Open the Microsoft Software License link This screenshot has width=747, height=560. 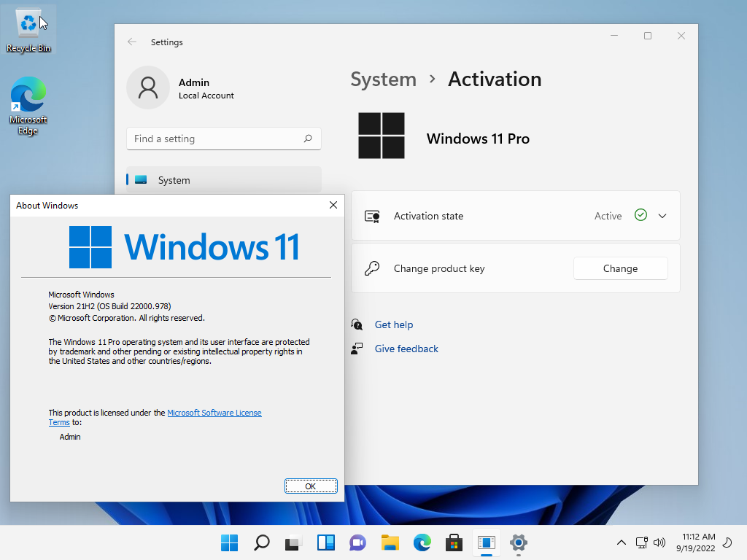(214, 413)
